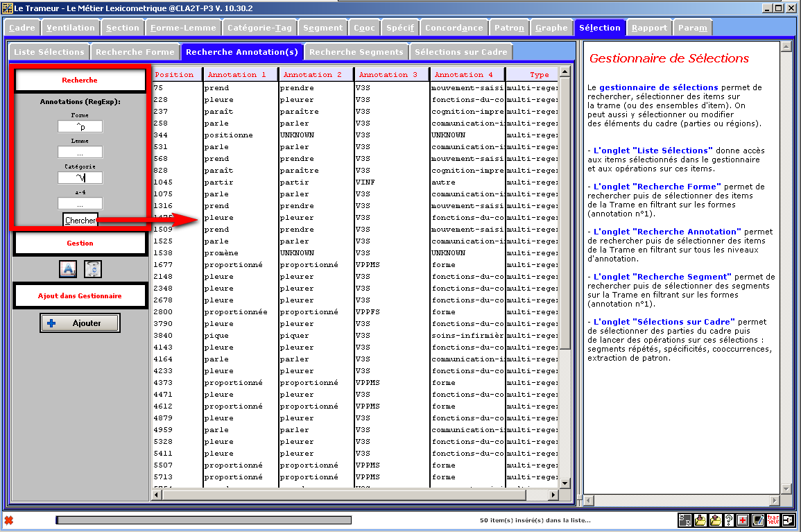801x532 pixels.
Task: Open the Liste Sélections sub-tab
Action: tap(49, 52)
